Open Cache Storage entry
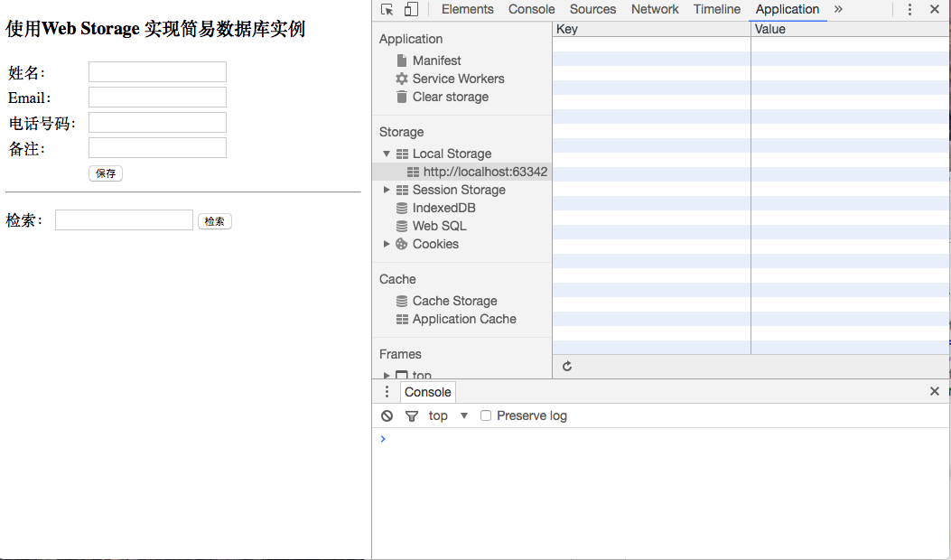951x560 pixels. click(x=454, y=301)
